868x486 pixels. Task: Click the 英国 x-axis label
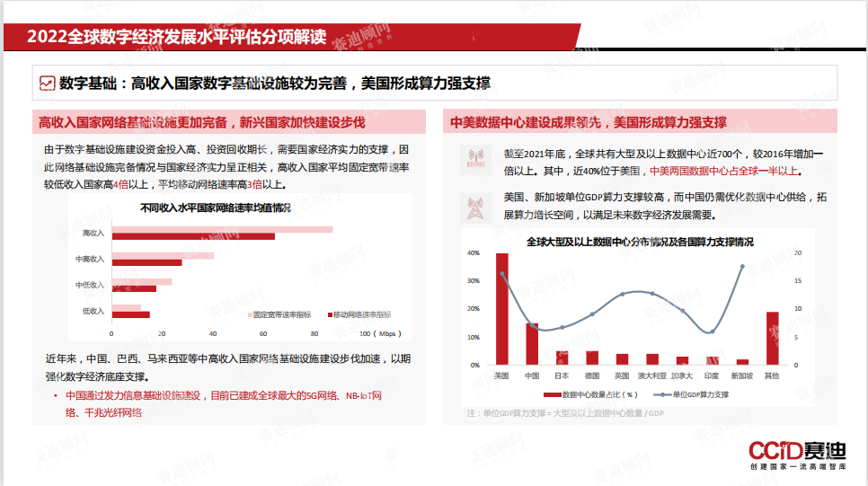tap(622, 376)
